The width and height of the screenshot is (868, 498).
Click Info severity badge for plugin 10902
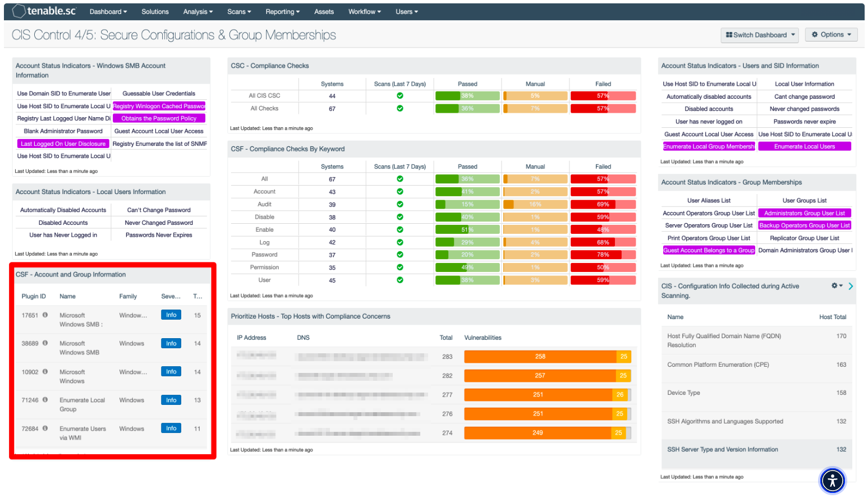171,372
